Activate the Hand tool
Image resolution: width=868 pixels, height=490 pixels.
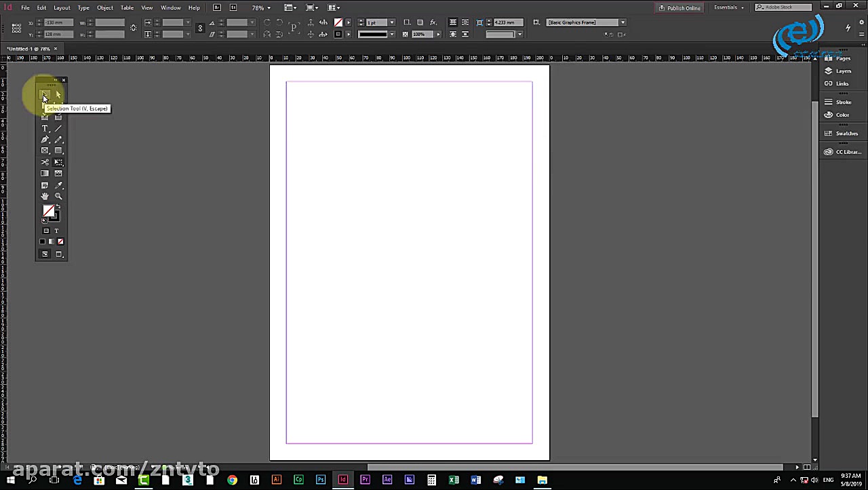coord(45,196)
